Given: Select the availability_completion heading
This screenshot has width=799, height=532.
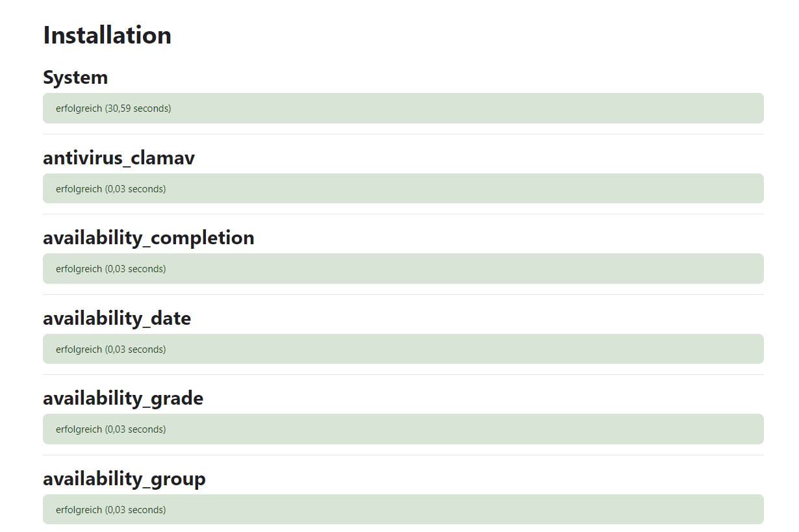Looking at the screenshot, I should (148, 238).
